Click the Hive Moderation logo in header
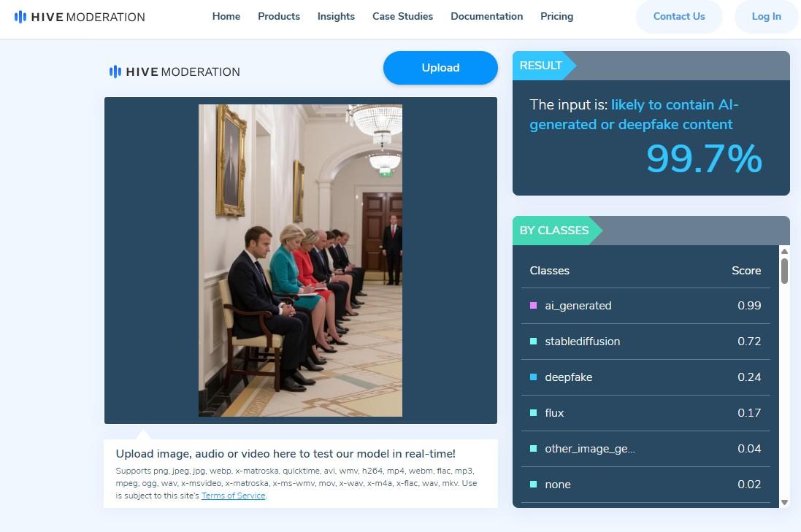Screen dimensions: 801x532 [80, 17]
